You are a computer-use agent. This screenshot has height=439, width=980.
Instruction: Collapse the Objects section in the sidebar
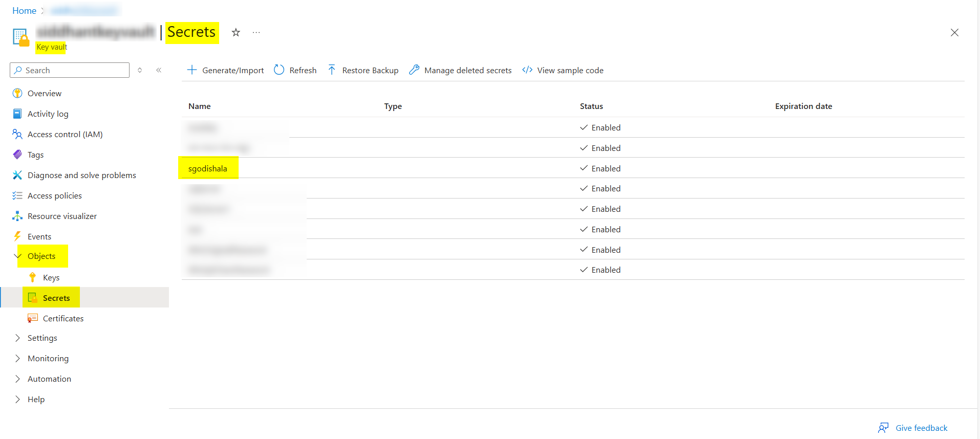click(x=17, y=256)
